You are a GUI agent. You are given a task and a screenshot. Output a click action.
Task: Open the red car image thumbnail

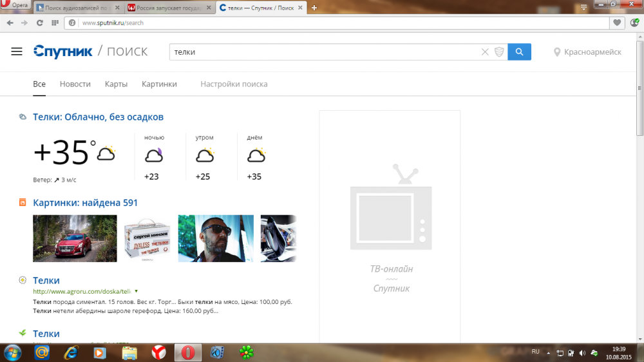pos(75,238)
